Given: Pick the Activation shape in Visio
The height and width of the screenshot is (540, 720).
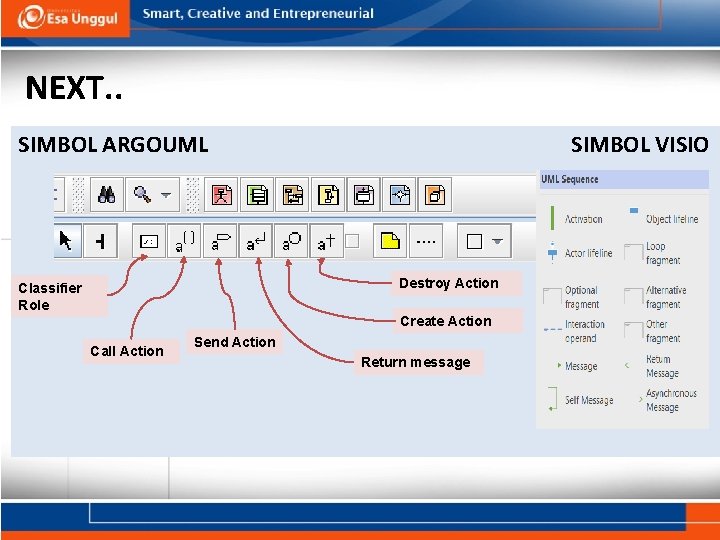Looking at the screenshot, I should (577, 219).
